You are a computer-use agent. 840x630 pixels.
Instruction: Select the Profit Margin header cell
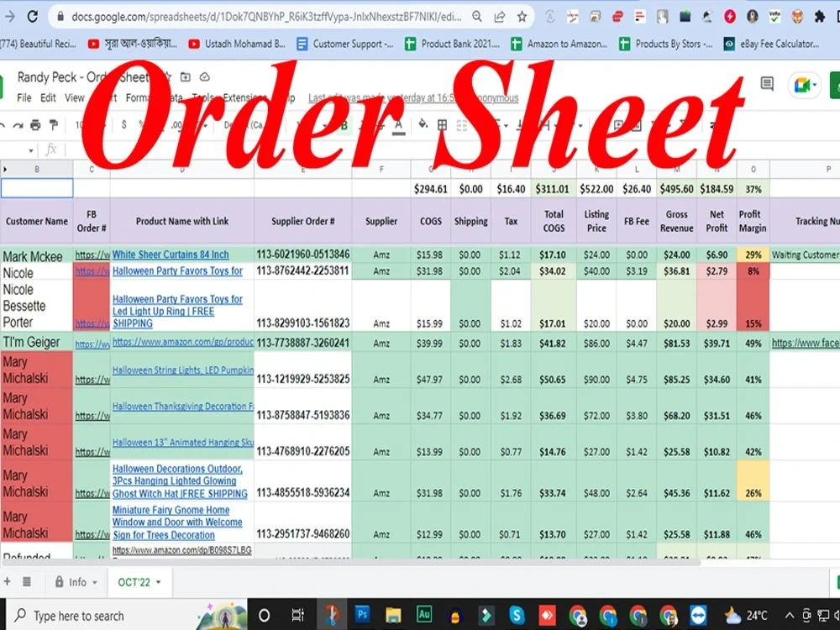pos(753,221)
